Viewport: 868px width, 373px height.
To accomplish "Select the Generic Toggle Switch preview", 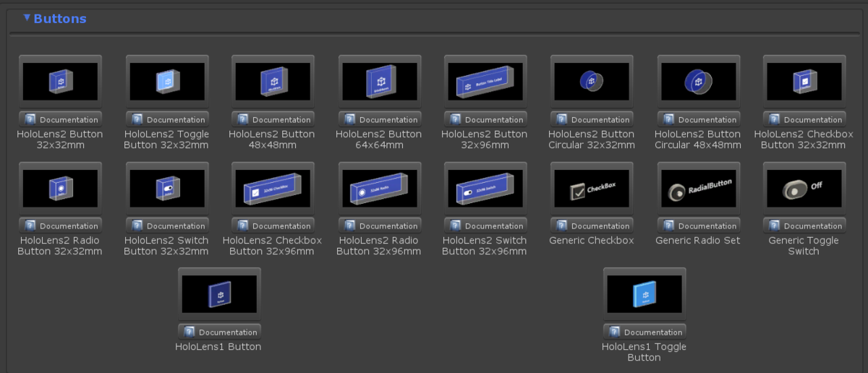I will (x=804, y=188).
